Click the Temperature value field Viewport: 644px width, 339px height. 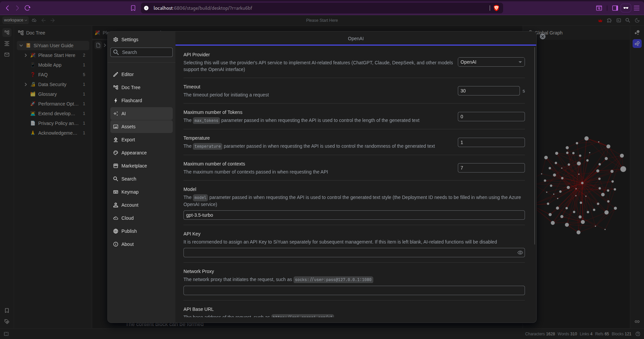click(x=491, y=142)
